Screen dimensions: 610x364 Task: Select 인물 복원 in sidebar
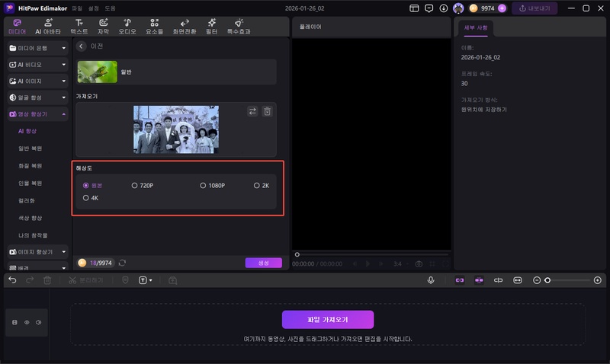(30, 184)
